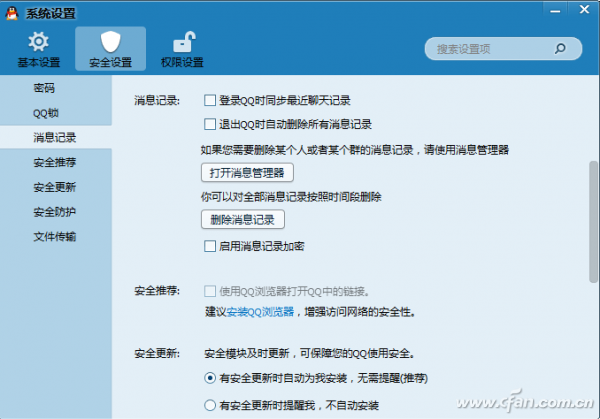
Task: Click the 安全更新: section label
Action: point(157,353)
